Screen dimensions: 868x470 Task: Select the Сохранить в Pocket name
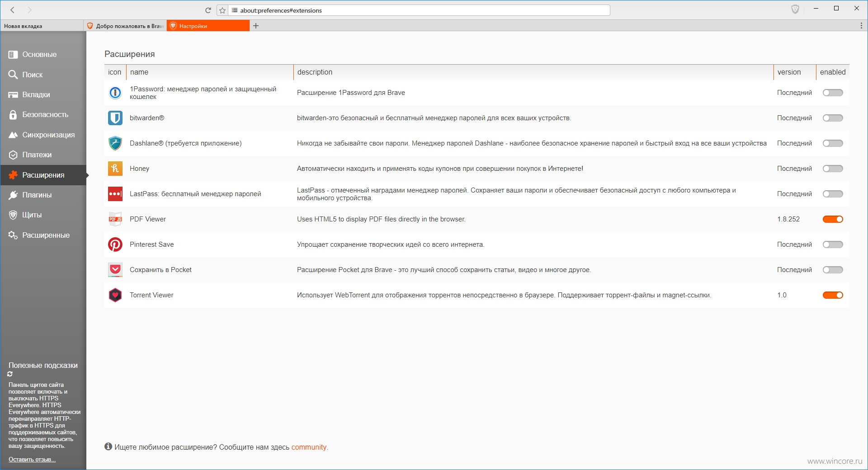(x=160, y=270)
